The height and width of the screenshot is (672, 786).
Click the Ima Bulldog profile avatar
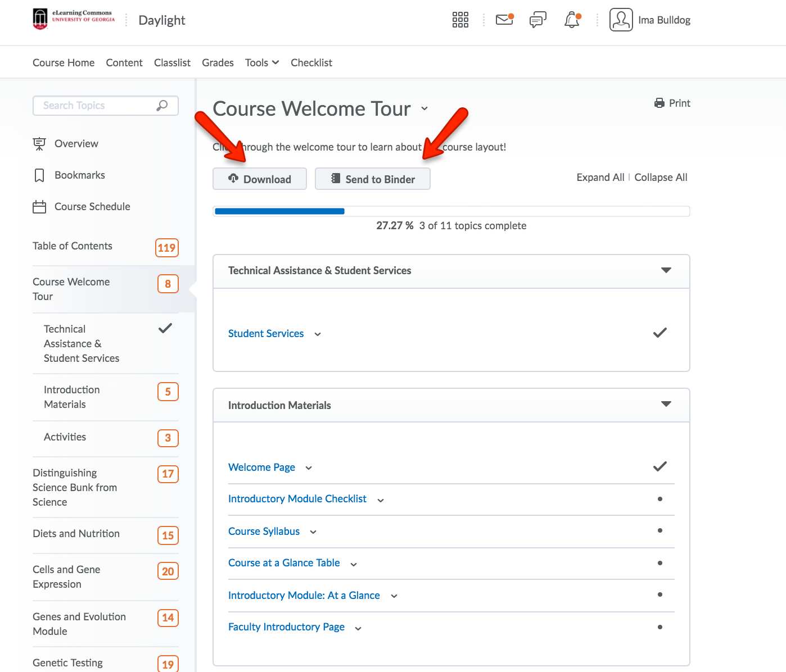coord(621,20)
